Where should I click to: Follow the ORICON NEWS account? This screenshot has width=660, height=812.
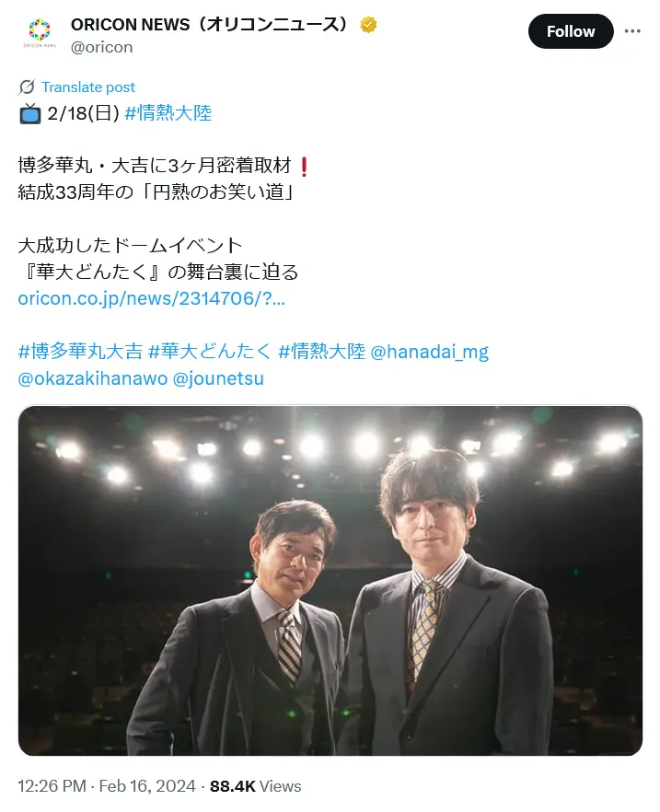tap(571, 31)
